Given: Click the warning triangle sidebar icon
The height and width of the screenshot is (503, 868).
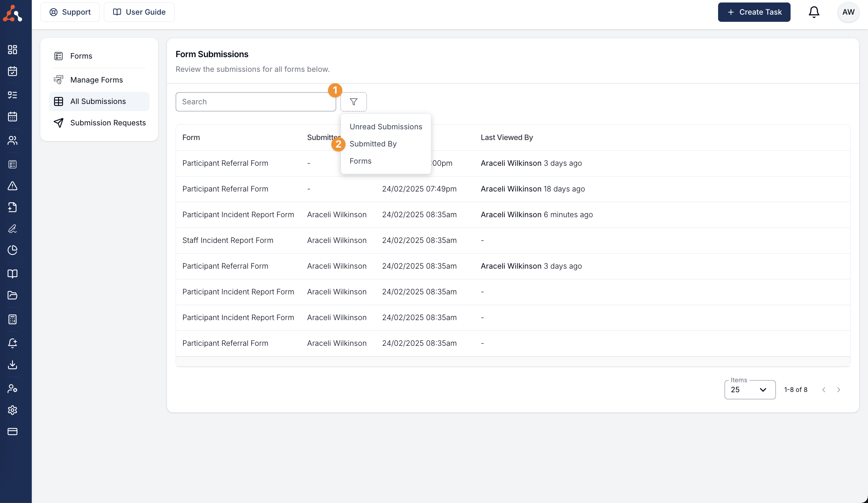Looking at the screenshot, I should pos(12,186).
